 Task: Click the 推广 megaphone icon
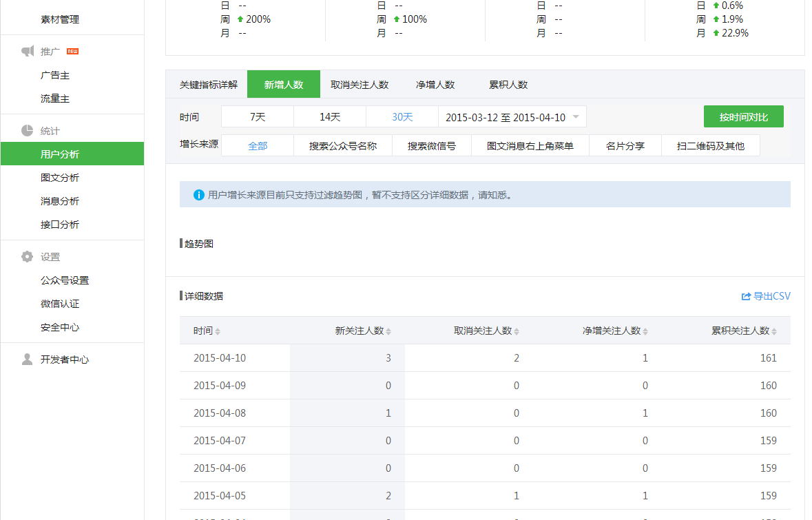click(x=27, y=51)
